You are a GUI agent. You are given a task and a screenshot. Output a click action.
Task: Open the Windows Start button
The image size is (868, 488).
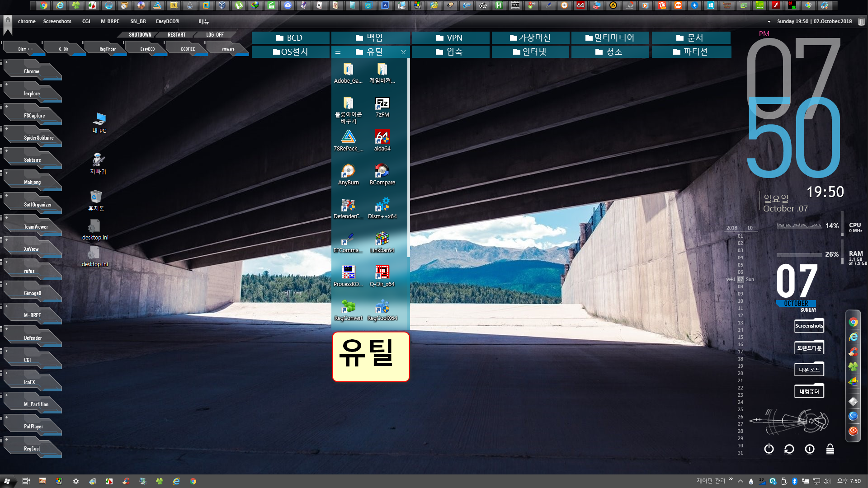[7, 481]
